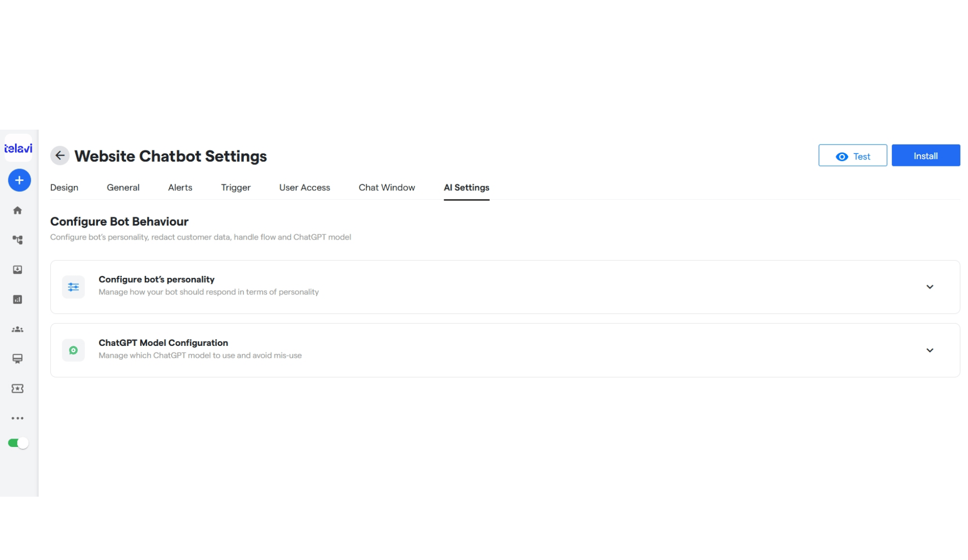Click the ChatGPT model green icon
Viewport: 968px width, 560px height.
73,350
